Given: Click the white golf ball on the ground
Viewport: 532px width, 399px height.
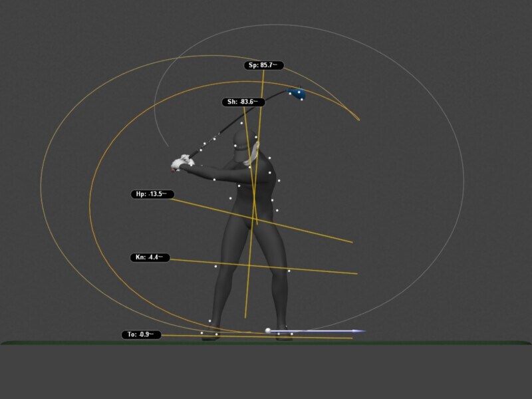Looking at the screenshot, I should click(268, 330).
